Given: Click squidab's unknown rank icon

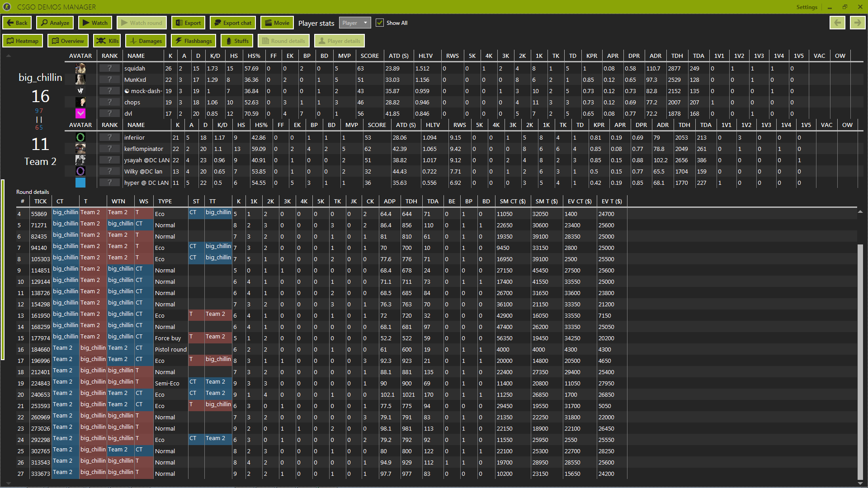Looking at the screenshot, I should (109, 68).
